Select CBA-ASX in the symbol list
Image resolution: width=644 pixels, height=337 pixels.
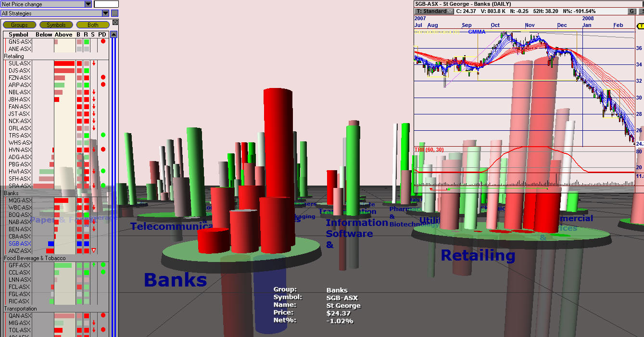[20, 237]
